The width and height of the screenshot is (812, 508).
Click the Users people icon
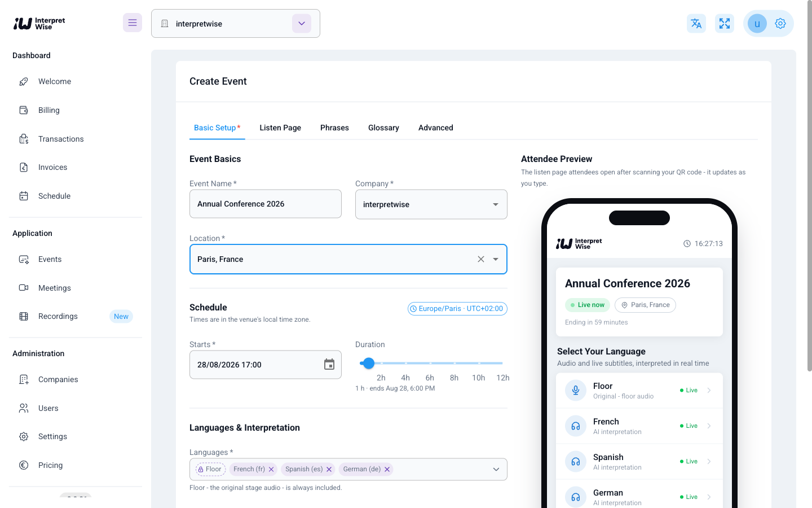24,408
